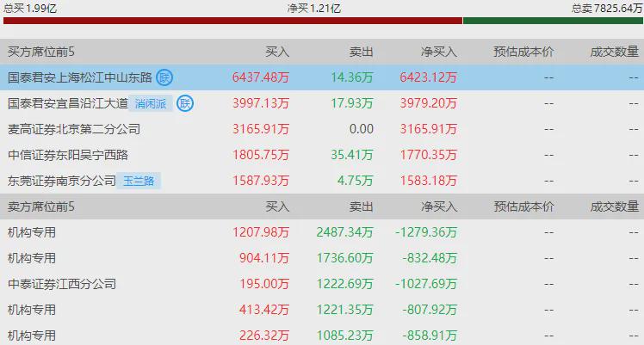Click net value -832.48万
Viewport: 644px width, 345px height.
pyautogui.click(x=430, y=258)
